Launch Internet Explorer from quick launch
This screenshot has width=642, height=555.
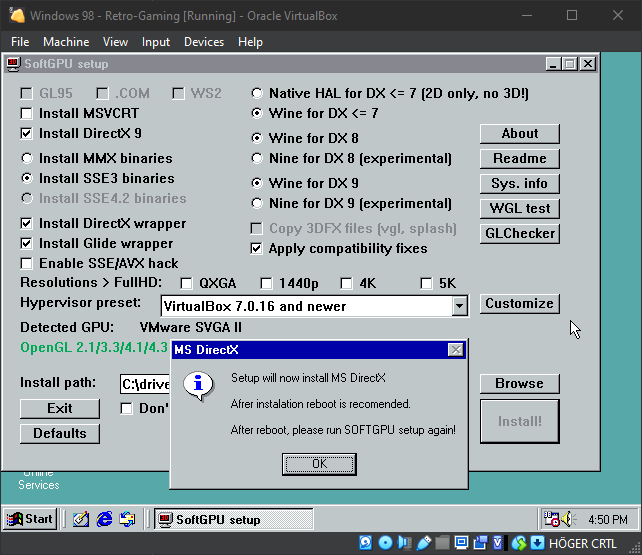(104, 519)
